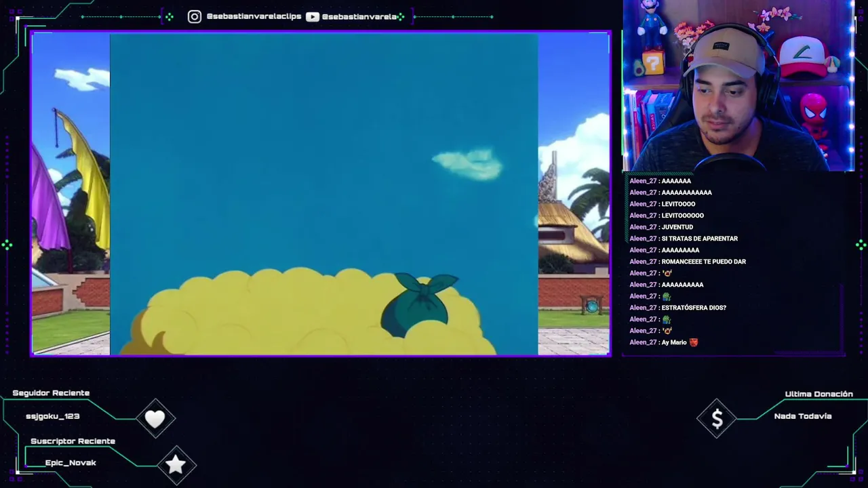Screen dimensions: 868x488
Task: Select the recent follower name ssjgoku_123
Action: [53, 416]
